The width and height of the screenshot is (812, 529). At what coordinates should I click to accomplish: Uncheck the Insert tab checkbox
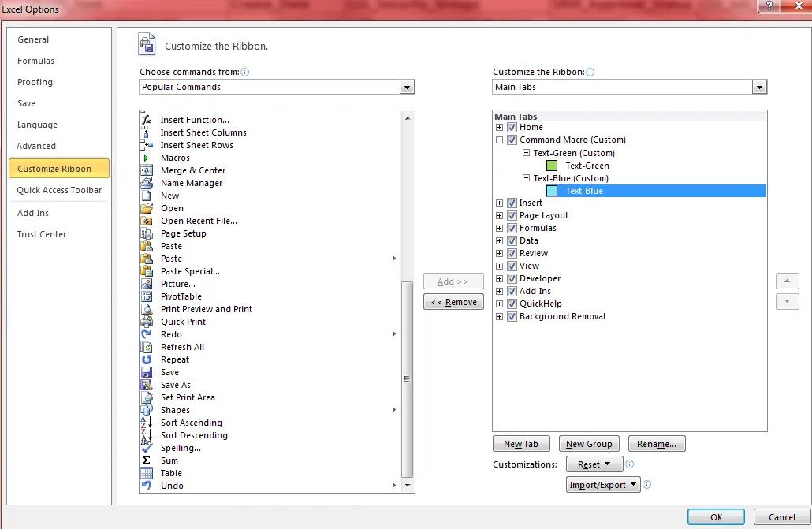pos(512,203)
